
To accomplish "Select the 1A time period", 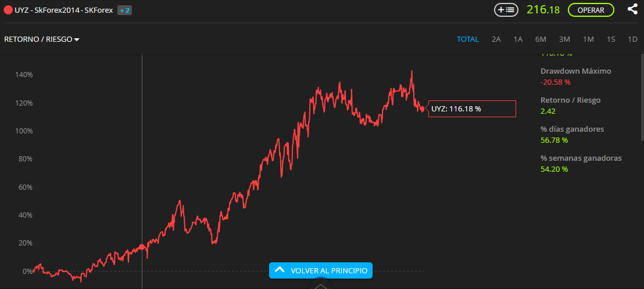I will pos(518,39).
